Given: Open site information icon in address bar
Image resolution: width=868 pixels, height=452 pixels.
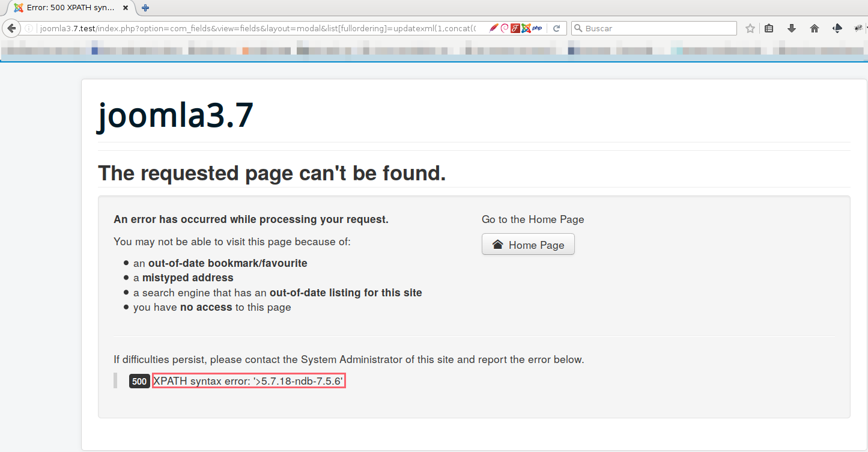Looking at the screenshot, I should (x=29, y=28).
